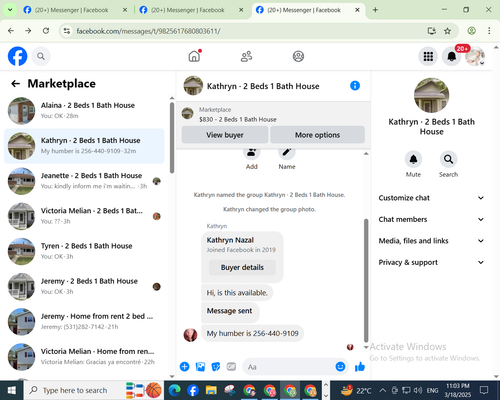Attach a photo using the image icon
The height and width of the screenshot is (400, 500).
point(200,367)
